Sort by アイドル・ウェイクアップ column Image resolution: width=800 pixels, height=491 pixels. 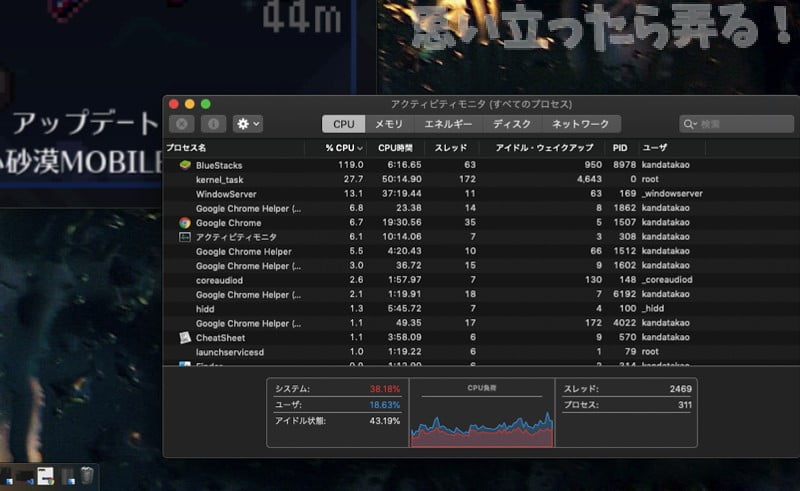click(544, 148)
